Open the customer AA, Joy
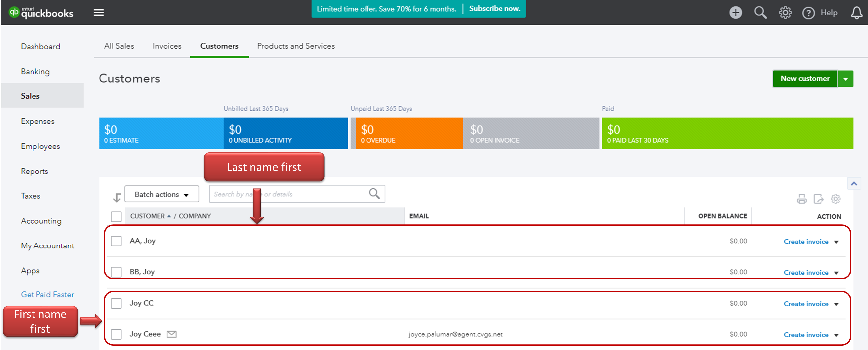Image resolution: width=868 pixels, height=350 pixels. pyautogui.click(x=143, y=241)
